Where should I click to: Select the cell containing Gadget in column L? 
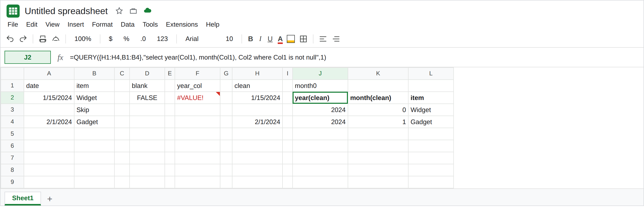tap(431, 122)
